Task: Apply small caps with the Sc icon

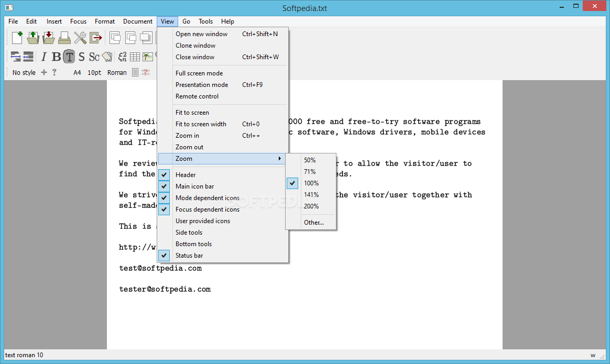Action: coord(94,57)
